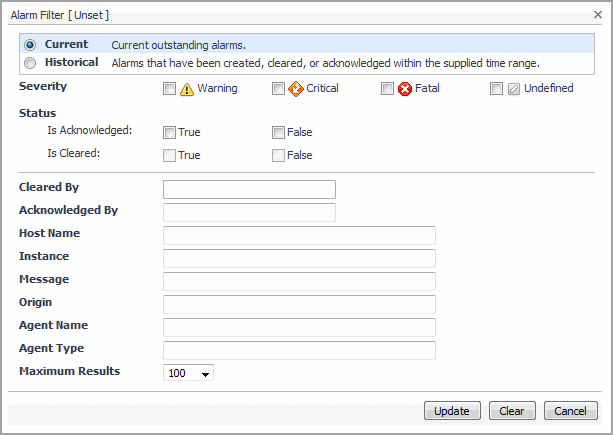Select the Historical alarms radio button
Viewport: 613px width, 435px height.
(30, 62)
